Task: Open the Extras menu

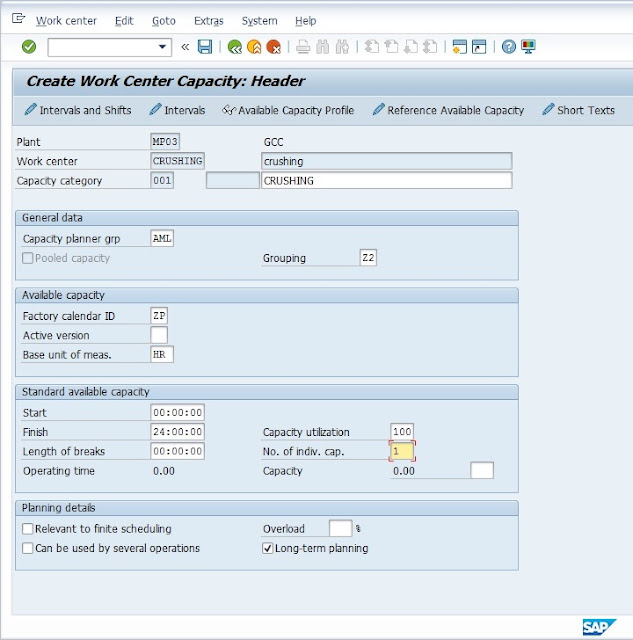Action: (209, 21)
